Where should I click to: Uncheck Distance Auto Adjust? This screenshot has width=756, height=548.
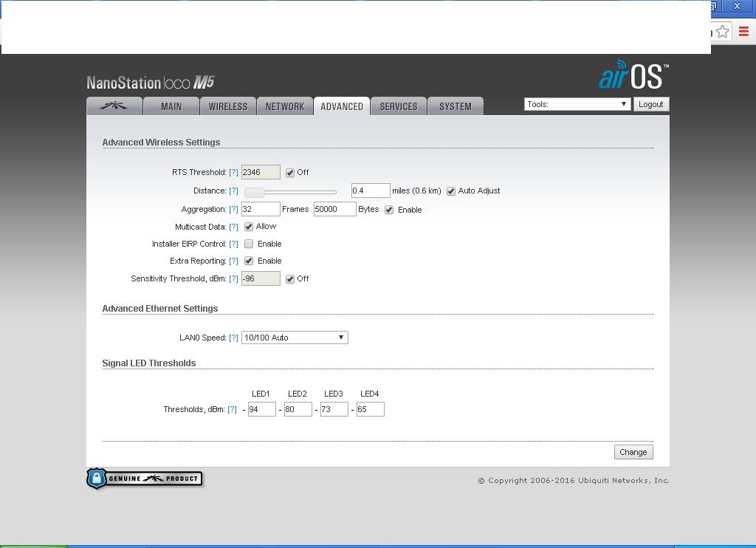(x=451, y=191)
